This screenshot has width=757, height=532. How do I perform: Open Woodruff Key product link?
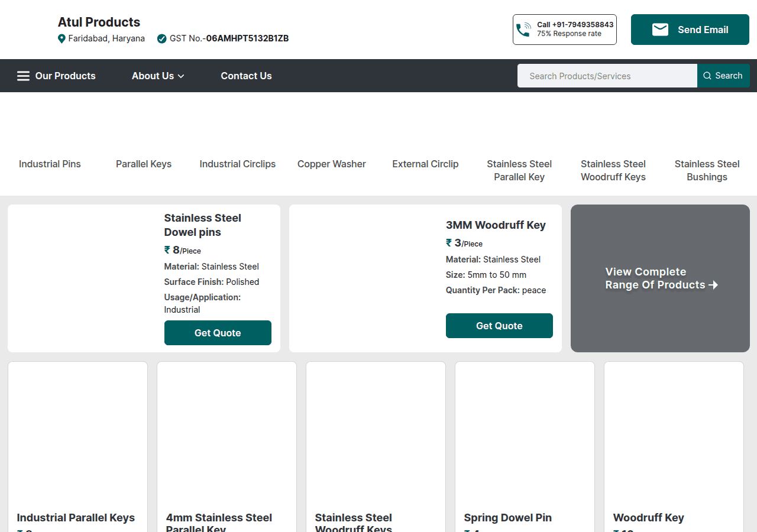[648, 518]
